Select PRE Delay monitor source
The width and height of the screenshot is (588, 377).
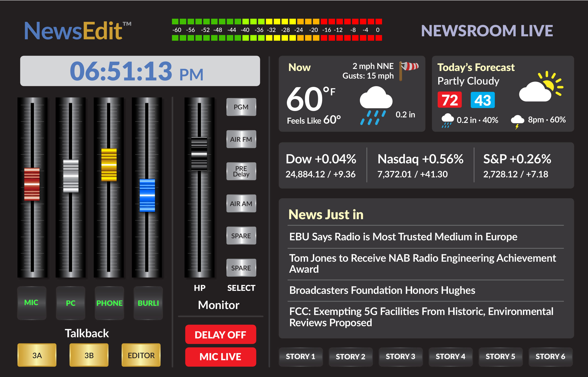coord(241,171)
